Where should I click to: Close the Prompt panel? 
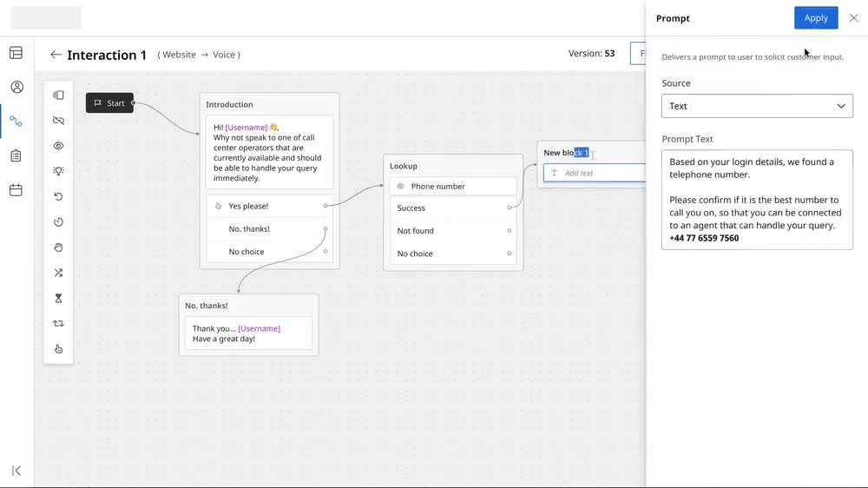tap(853, 17)
